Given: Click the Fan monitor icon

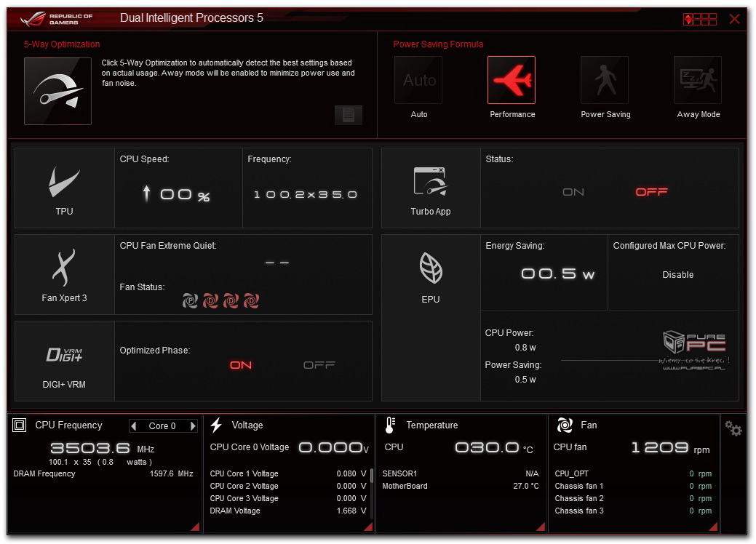Looking at the screenshot, I should [x=565, y=425].
